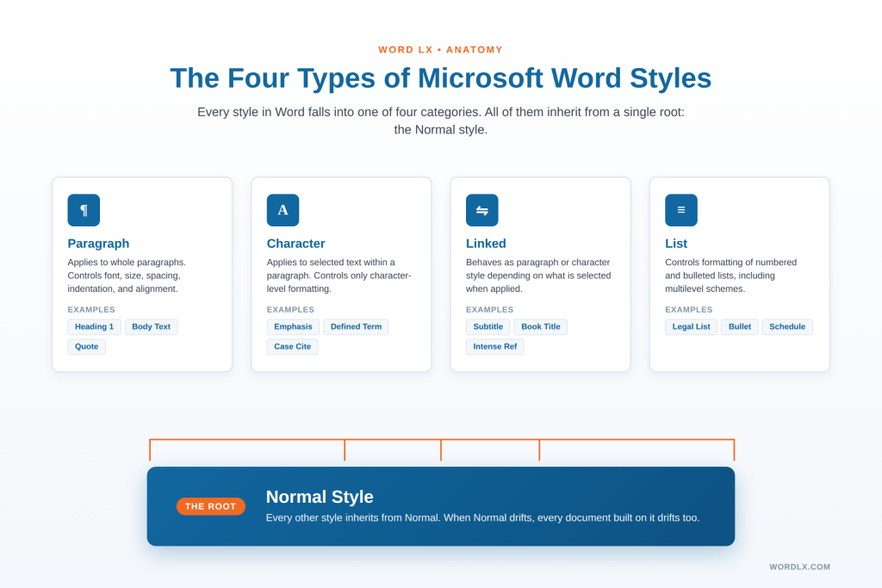Expand the Character examples section
This screenshot has width=882, height=588.
(290, 309)
